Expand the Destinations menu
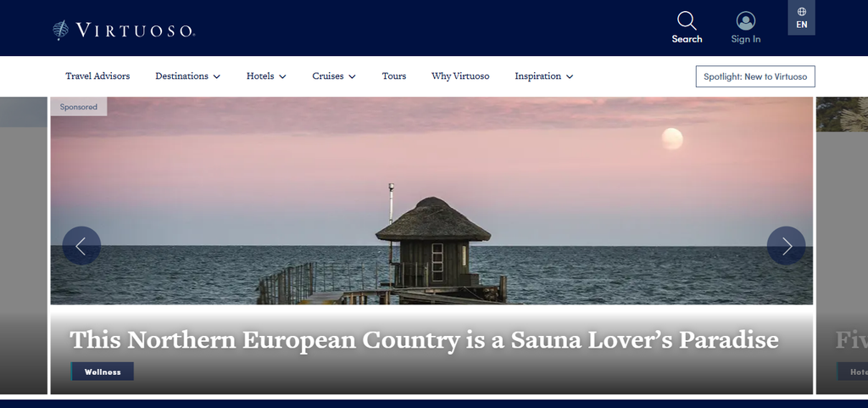Screen dimensions: 868x408 [x=187, y=76]
